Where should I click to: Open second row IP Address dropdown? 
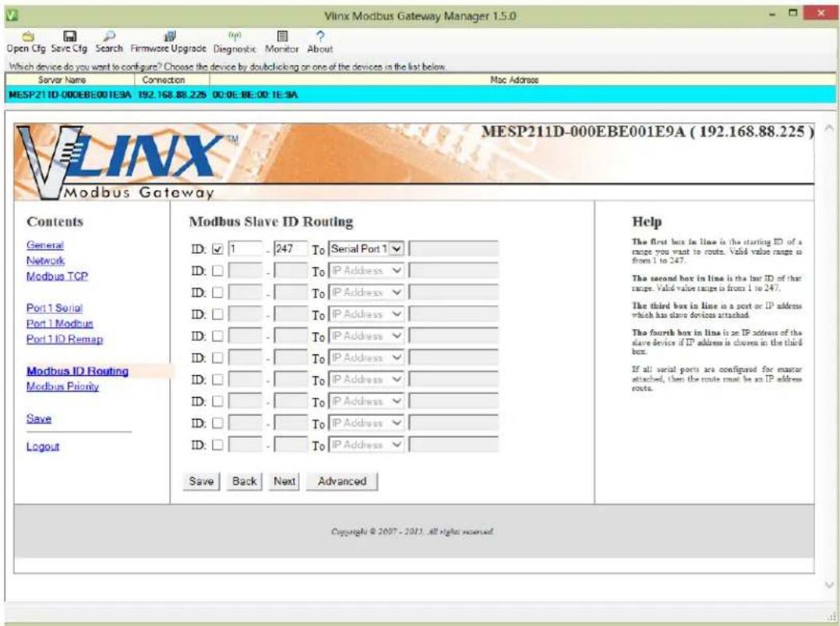point(366,271)
